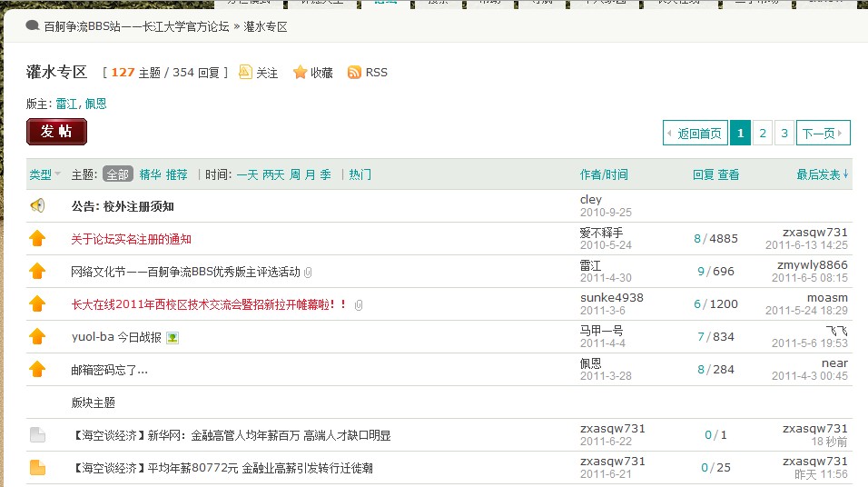Click the 下一页 next page button
The height and width of the screenshot is (487, 868).
824,133
